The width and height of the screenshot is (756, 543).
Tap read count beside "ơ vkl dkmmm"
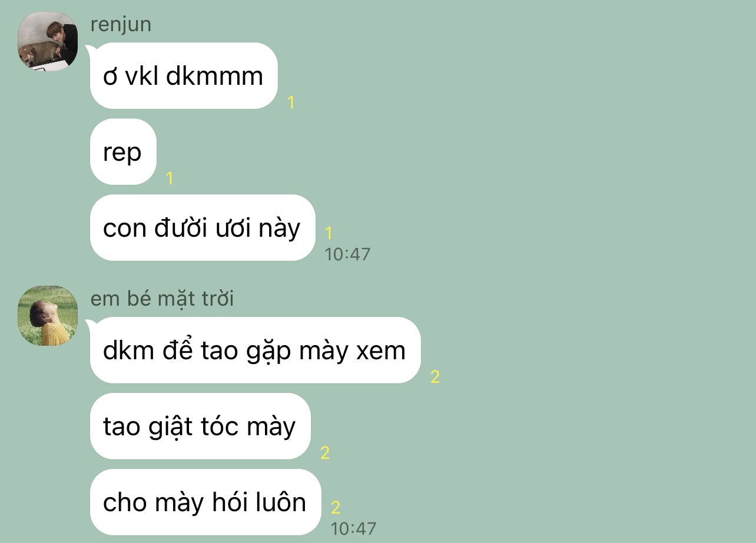click(290, 102)
